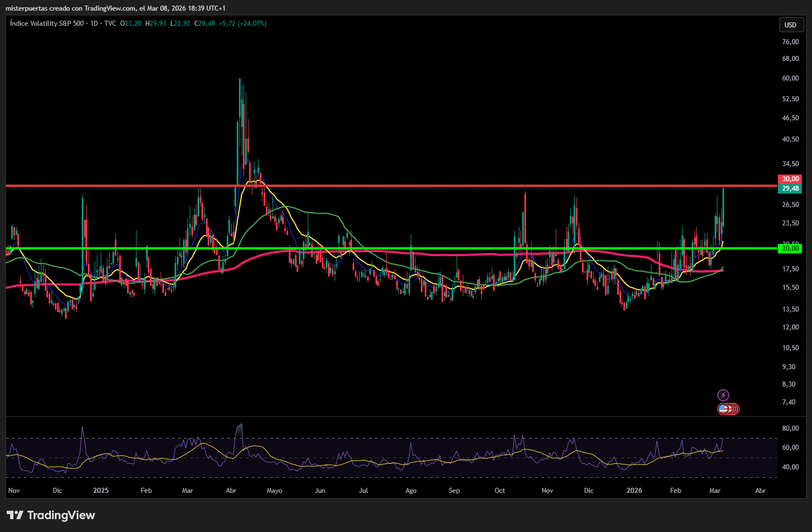Click the 2026 label on time axis
This screenshot has width=812, height=532.
[x=634, y=491]
